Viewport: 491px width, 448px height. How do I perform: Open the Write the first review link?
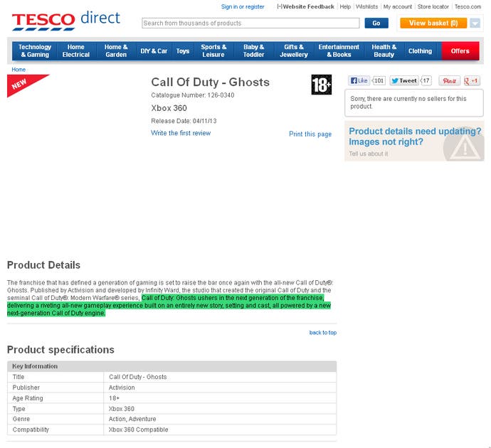point(181,133)
